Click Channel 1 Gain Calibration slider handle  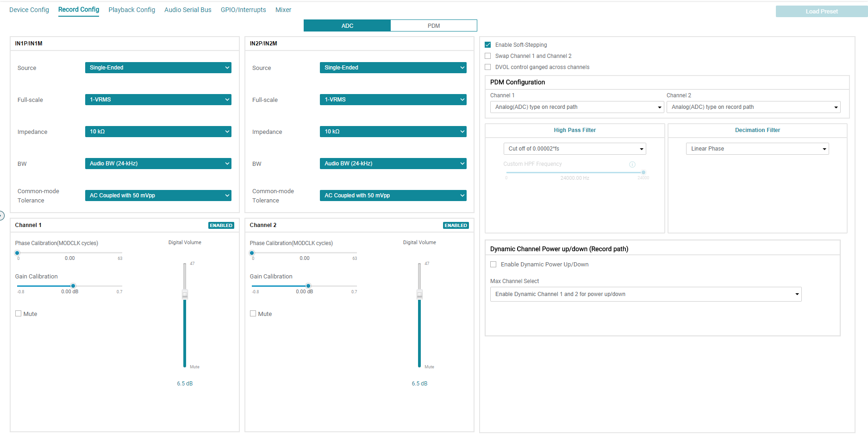pyautogui.click(x=73, y=286)
